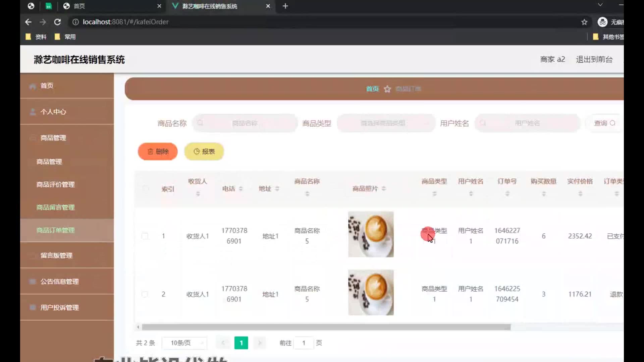The image size is (644, 362).
Task: Click the yellow 报表 button
Action: pos(204,152)
